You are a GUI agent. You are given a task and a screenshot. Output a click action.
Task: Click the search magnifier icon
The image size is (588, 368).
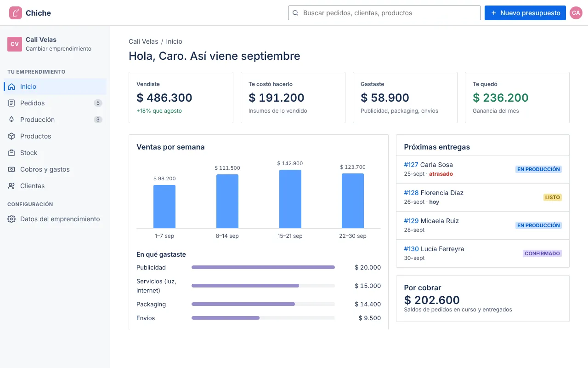tap(295, 13)
